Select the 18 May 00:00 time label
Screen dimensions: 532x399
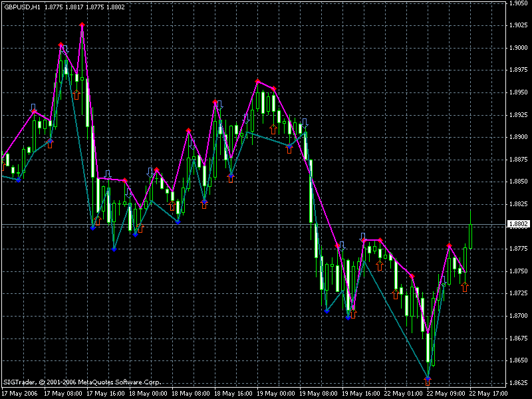pyautogui.click(x=148, y=394)
